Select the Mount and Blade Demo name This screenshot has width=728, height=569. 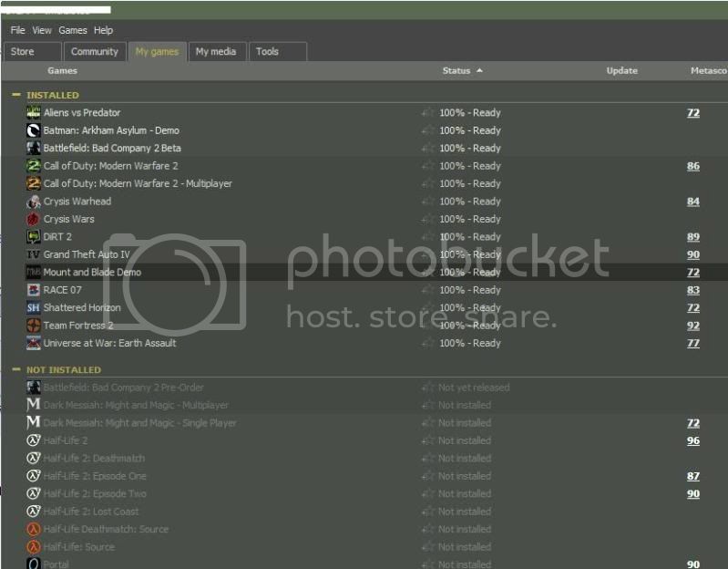click(x=92, y=272)
